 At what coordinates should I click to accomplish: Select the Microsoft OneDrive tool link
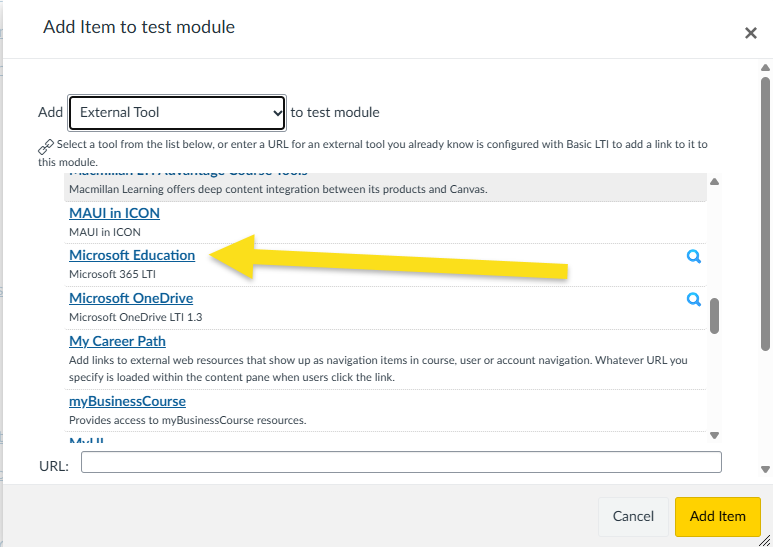click(131, 298)
